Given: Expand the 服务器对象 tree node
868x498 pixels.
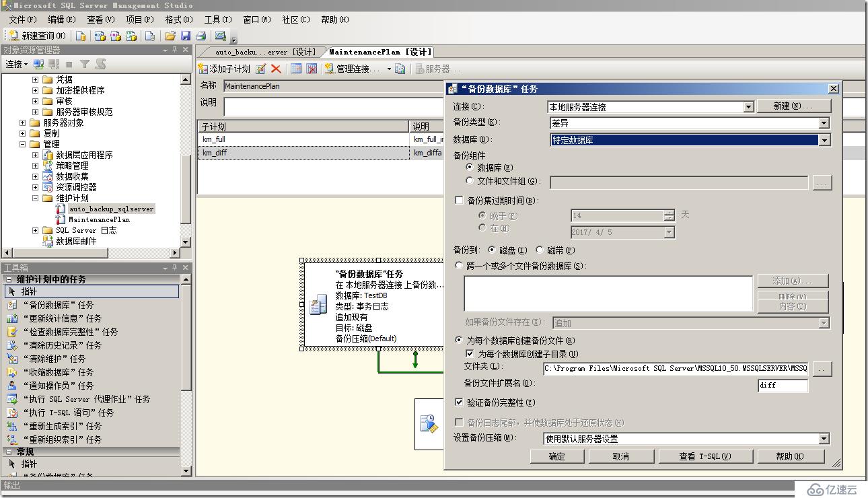Looking at the screenshot, I should click(23, 122).
